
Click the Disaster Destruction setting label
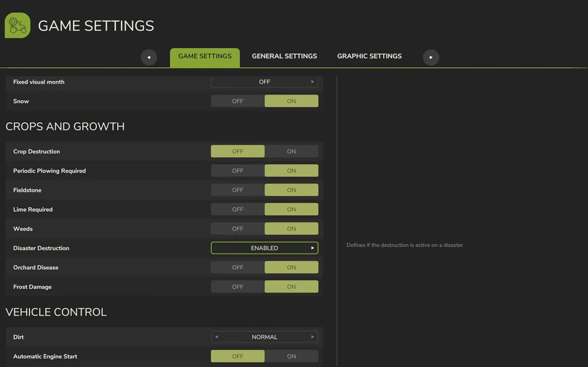click(x=41, y=248)
